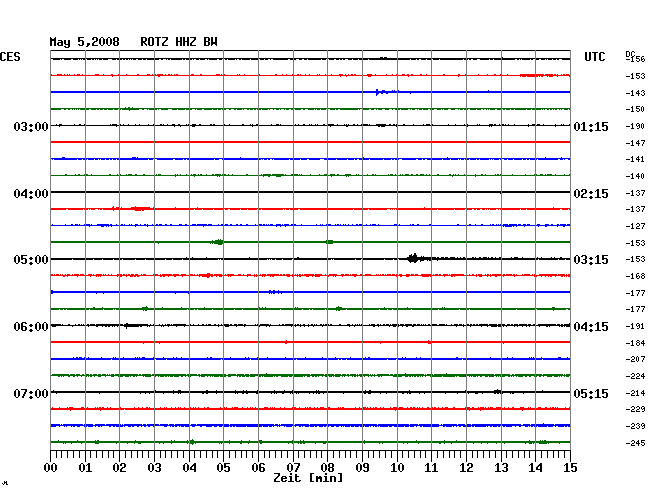The width and height of the screenshot is (650, 494).
Task: Click the date text "May 5,2008"
Action: (x=85, y=42)
